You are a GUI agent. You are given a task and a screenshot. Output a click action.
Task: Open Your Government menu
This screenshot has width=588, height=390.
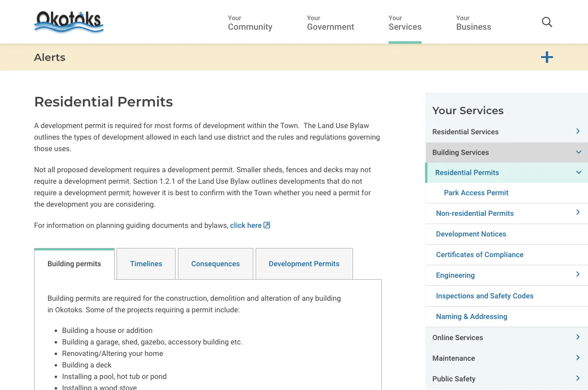pos(330,23)
